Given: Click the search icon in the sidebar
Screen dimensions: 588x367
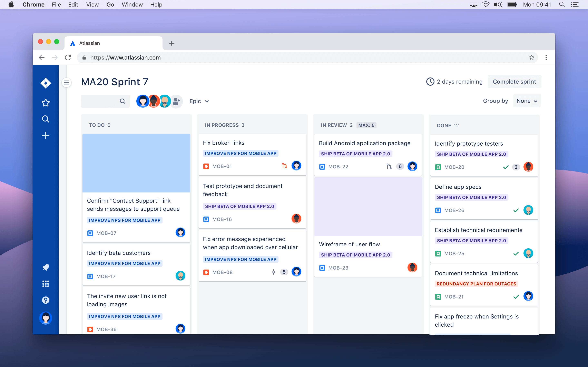Looking at the screenshot, I should point(46,119).
